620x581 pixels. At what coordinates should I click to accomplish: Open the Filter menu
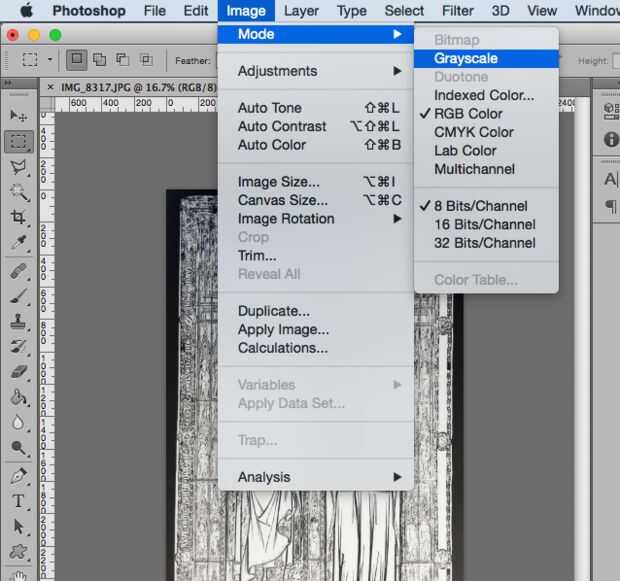(457, 11)
